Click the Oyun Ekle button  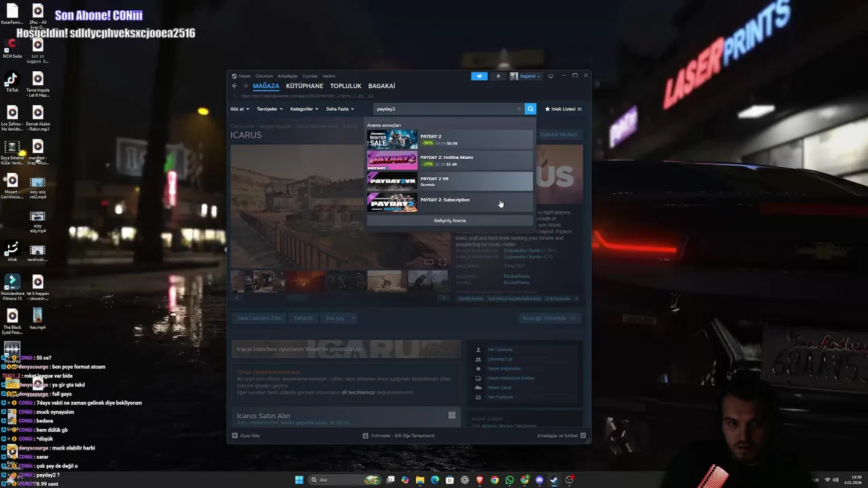(x=246, y=436)
